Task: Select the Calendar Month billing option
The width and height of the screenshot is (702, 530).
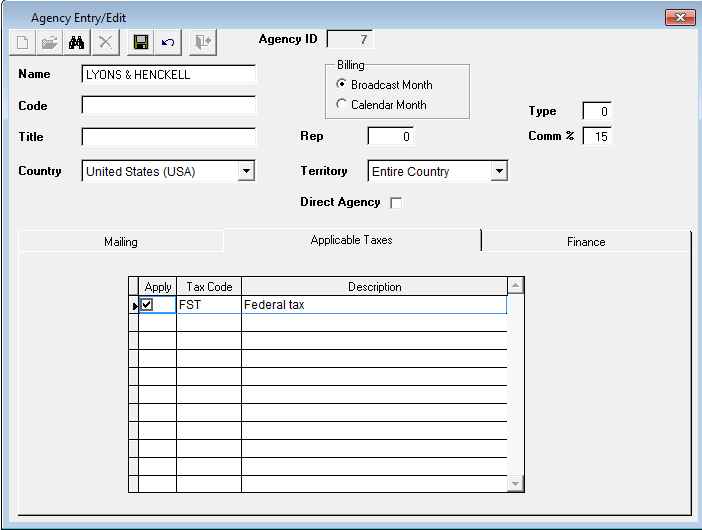Action: (342, 104)
